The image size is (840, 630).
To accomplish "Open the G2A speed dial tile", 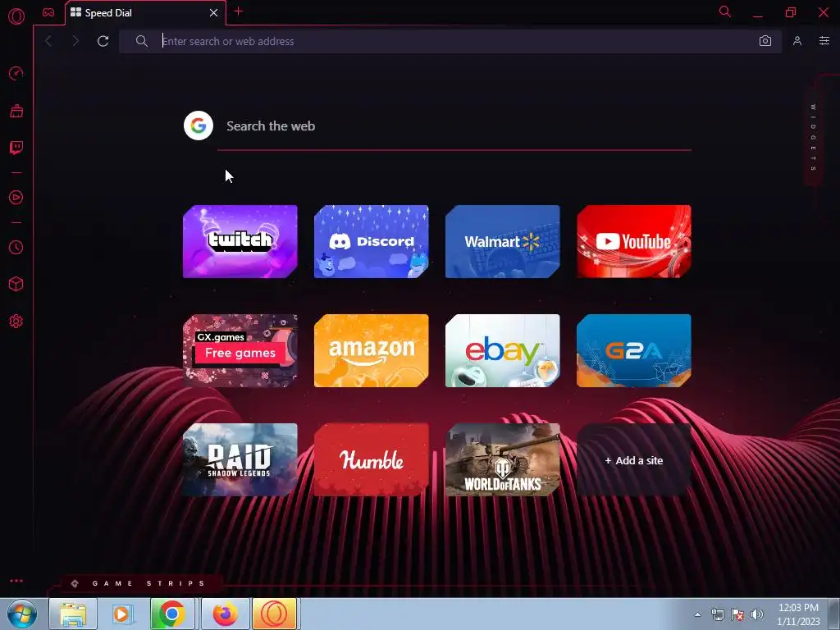I will tap(634, 351).
